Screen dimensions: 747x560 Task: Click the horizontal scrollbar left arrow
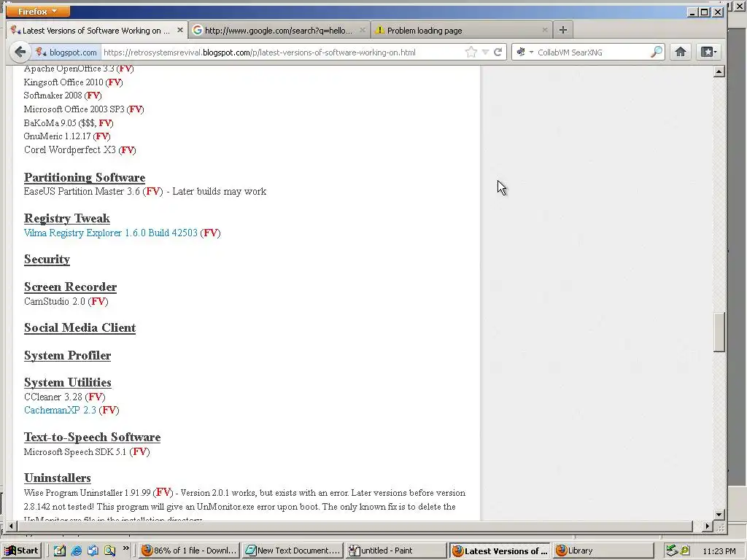(10, 526)
